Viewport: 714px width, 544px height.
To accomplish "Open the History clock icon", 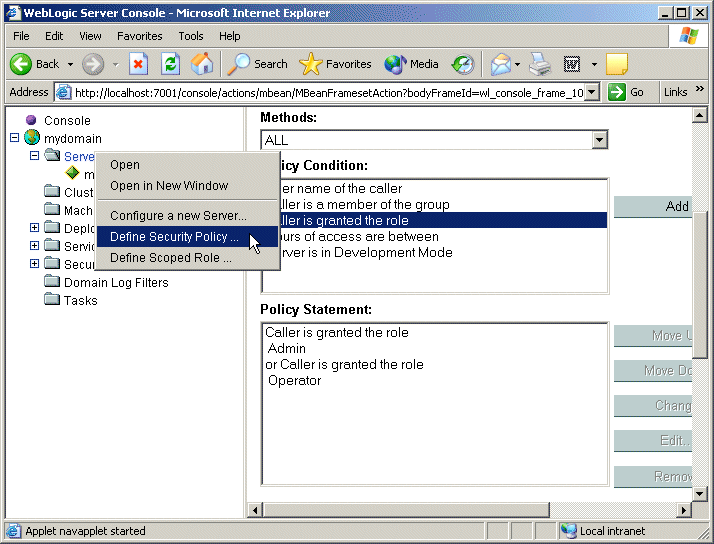I will coord(463,64).
